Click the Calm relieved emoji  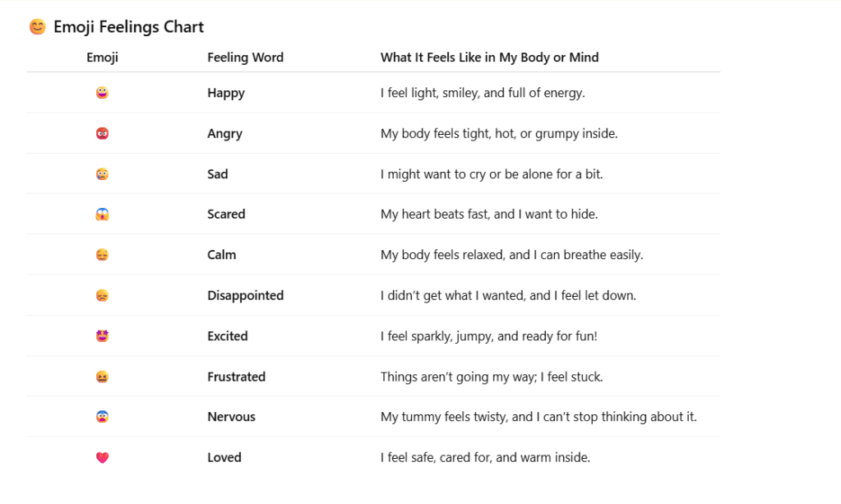coord(102,255)
